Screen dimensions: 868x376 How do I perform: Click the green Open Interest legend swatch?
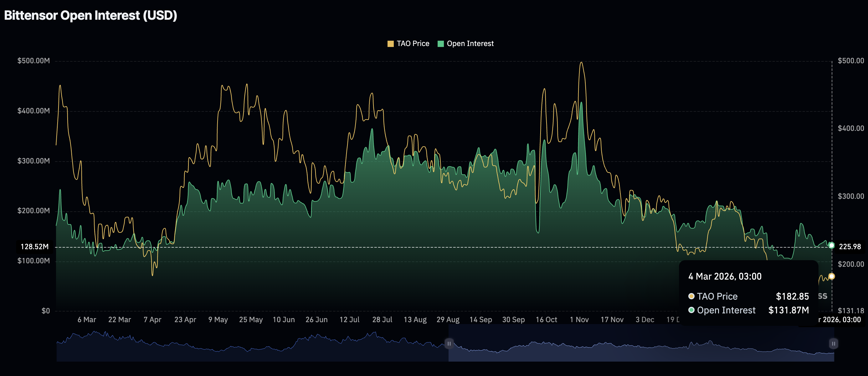click(x=440, y=44)
